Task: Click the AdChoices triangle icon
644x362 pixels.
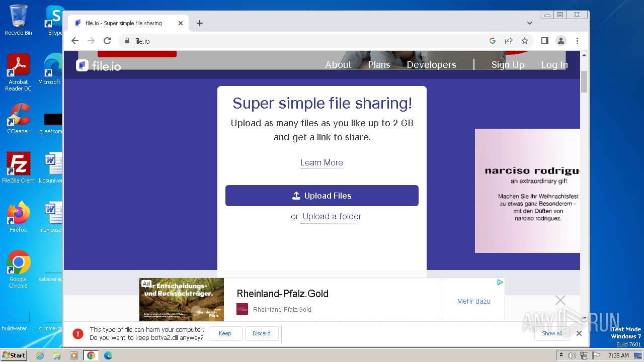Action: tap(500, 283)
